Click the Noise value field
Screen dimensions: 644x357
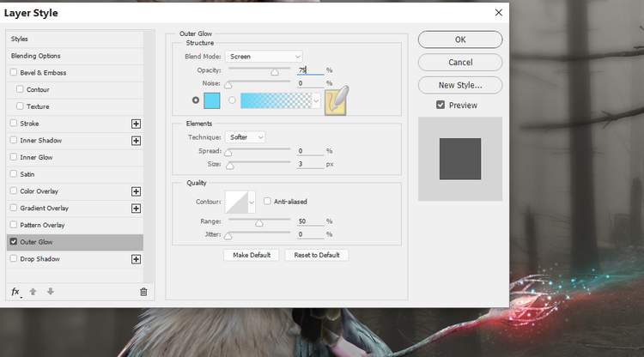(x=311, y=83)
